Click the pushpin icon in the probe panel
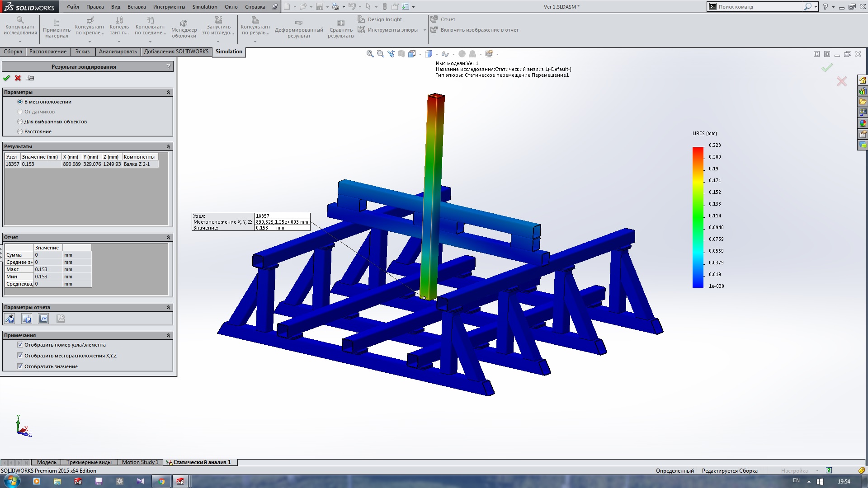Image resolution: width=868 pixels, height=488 pixels. (x=30, y=78)
